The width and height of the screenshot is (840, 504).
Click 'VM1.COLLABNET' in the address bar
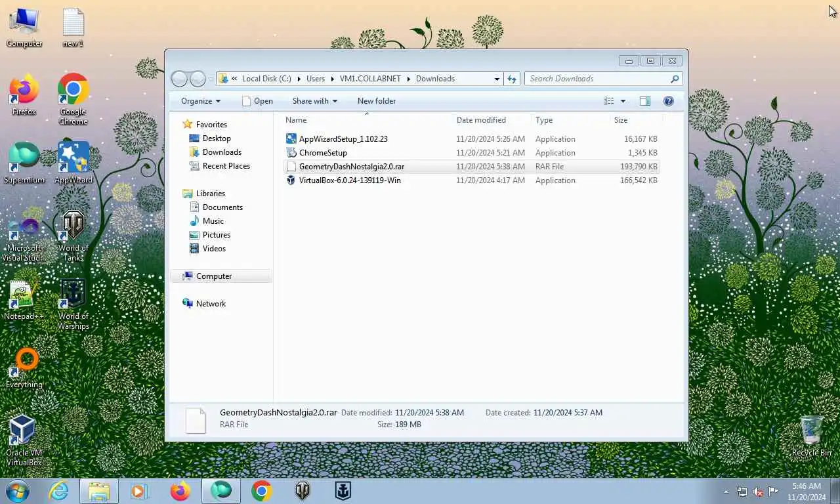tap(370, 79)
